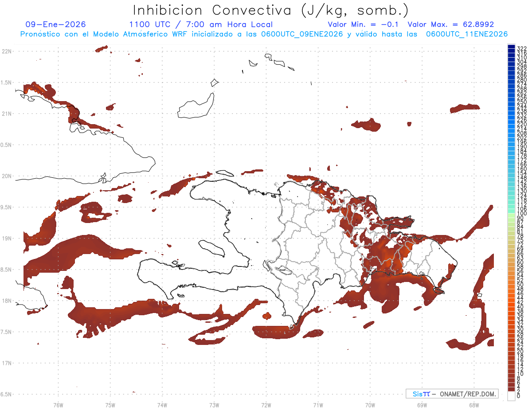532x411 pixels.
Task: Click the legend value '250'
Action: (x=522, y=102)
